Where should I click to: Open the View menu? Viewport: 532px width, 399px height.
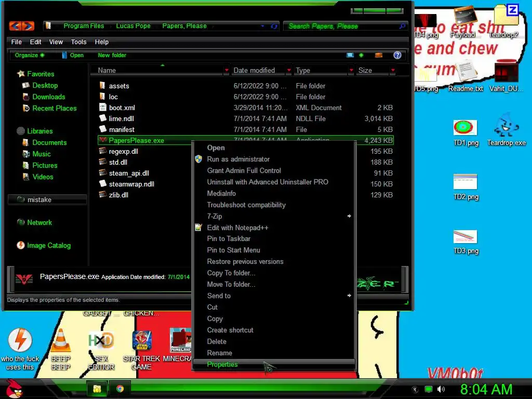point(56,42)
